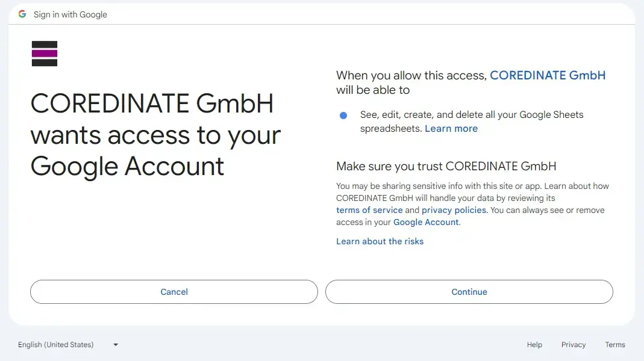The width and height of the screenshot is (644, 361).
Task: Click the 'wants access to your Google Account' heading
Action: pyautogui.click(x=155, y=135)
